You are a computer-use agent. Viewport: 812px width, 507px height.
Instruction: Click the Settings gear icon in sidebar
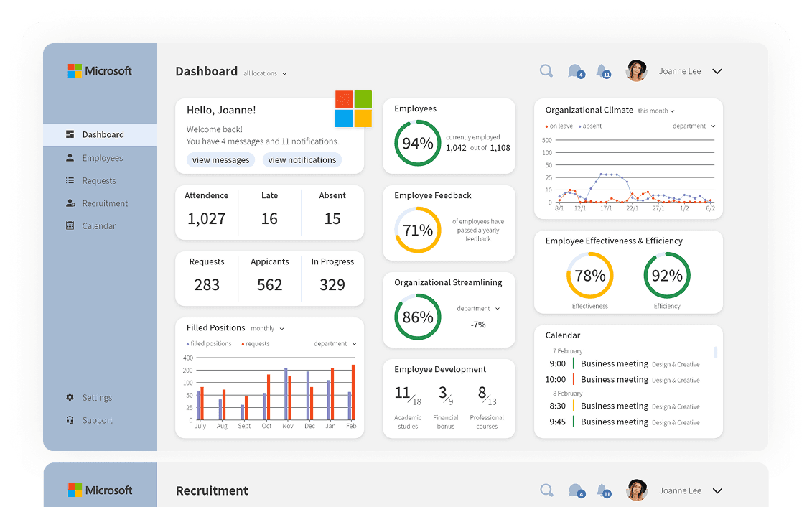click(x=70, y=397)
